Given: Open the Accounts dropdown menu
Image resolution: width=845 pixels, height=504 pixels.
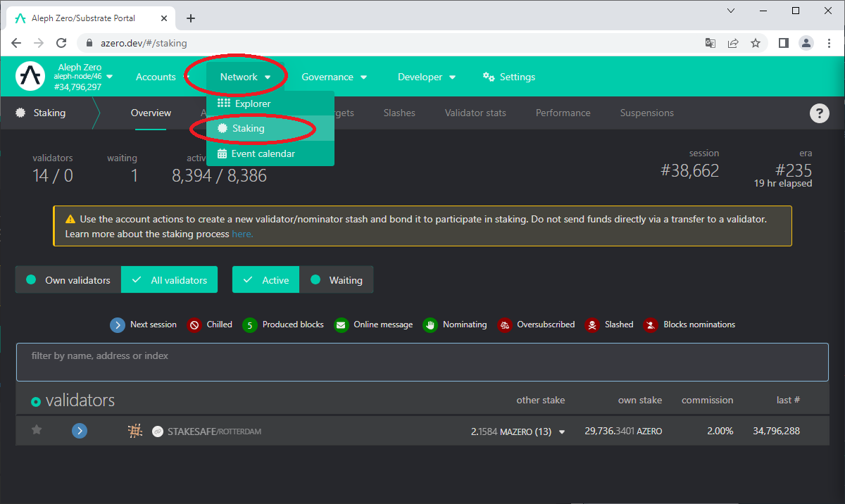Looking at the screenshot, I should (162, 77).
